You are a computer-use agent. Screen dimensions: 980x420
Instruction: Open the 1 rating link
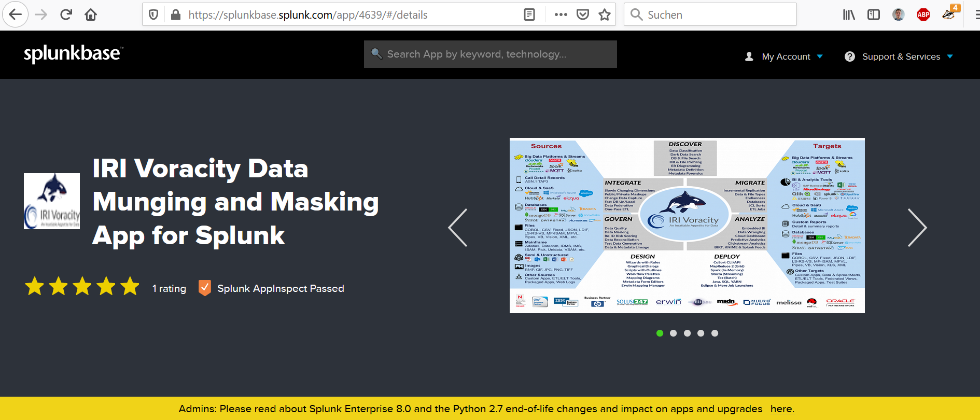[169, 288]
